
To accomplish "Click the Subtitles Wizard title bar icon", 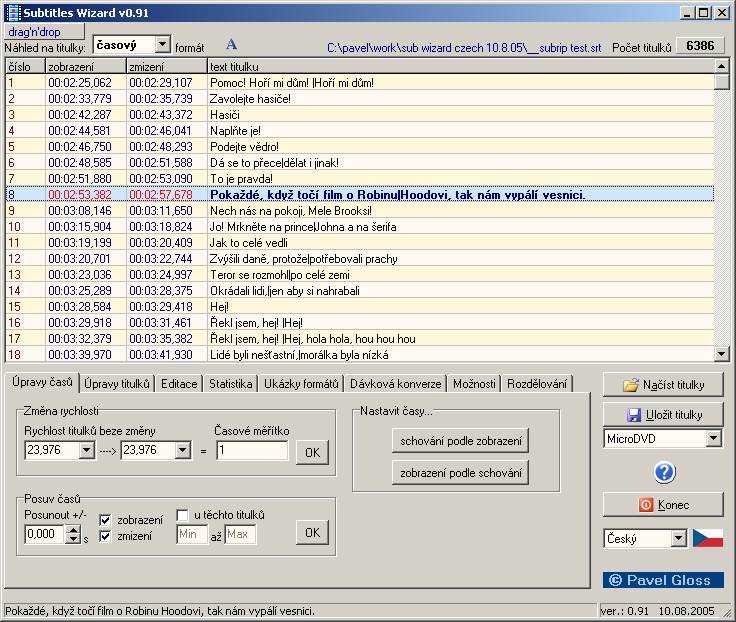I will [12, 12].
